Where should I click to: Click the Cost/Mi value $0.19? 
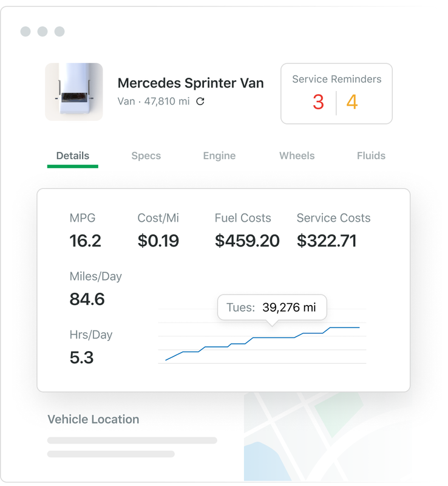tap(158, 241)
